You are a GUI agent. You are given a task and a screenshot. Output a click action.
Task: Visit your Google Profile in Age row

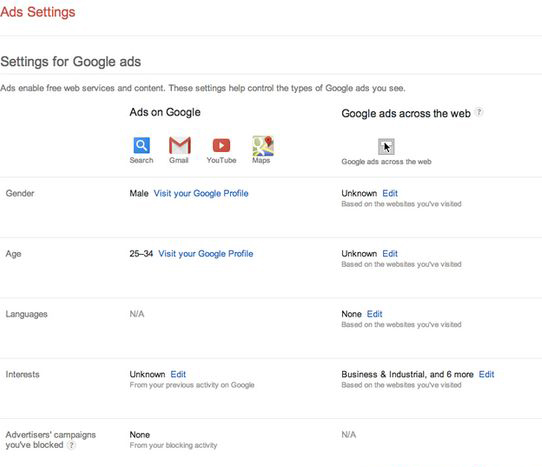[206, 254]
